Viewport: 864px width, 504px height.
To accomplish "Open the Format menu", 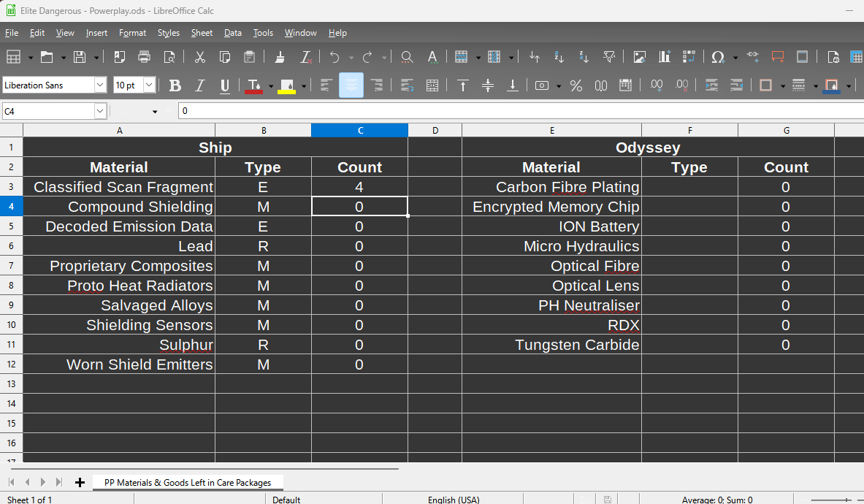I will pyautogui.click(x=133, y=33).
